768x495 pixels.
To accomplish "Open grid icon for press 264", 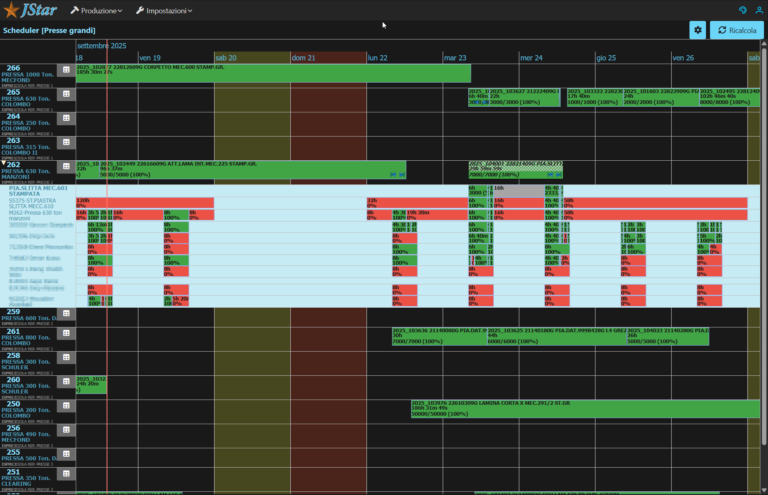I will [66, 119].
